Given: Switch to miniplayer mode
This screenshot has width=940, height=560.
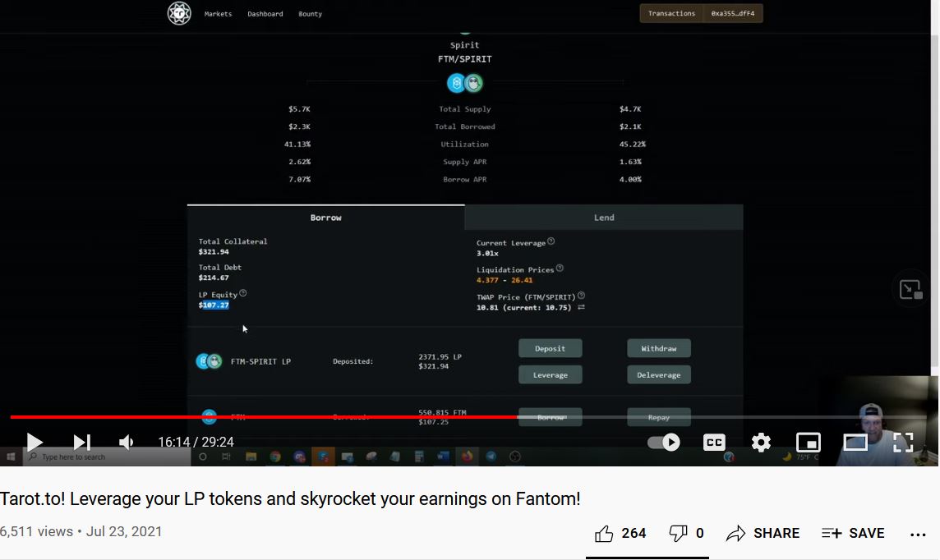Looking at the screenshot, I should pyautogui.click(x=808, y=443).
